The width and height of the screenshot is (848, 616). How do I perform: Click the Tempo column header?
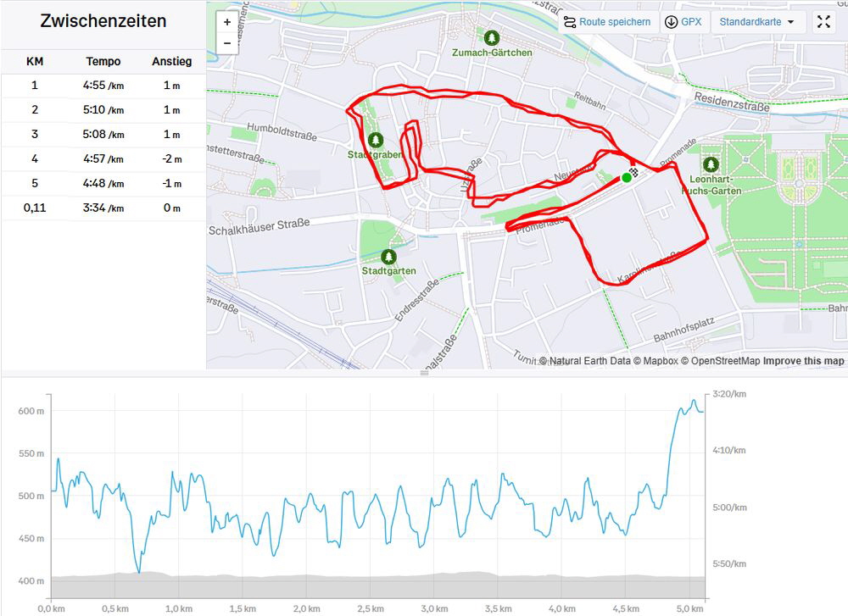(103, 61)
